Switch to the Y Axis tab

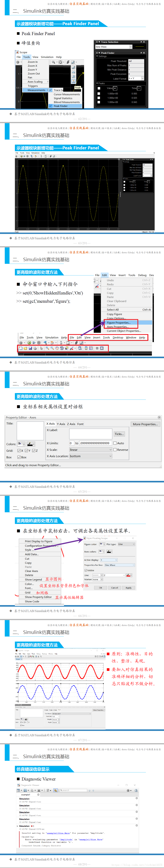point(61,424)
